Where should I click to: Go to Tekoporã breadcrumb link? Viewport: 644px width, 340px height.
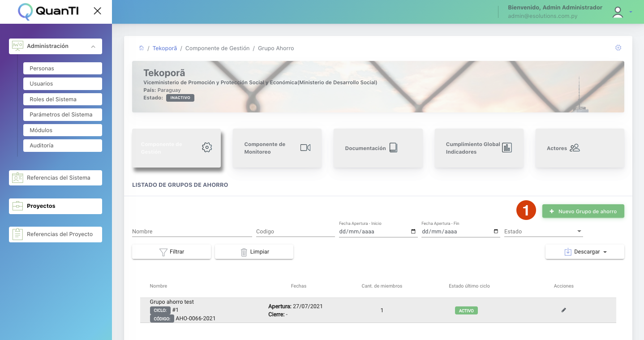(164, 48)
